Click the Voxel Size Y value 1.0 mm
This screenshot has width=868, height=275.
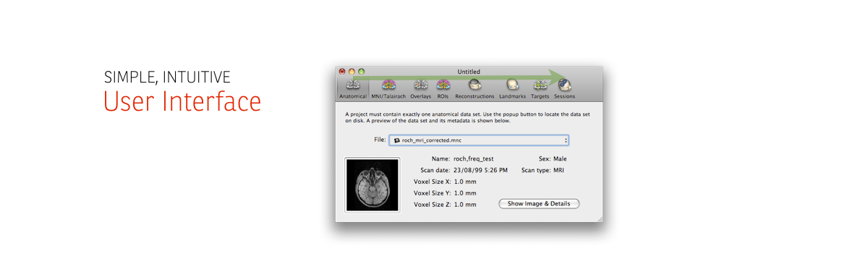click(465, 192)
